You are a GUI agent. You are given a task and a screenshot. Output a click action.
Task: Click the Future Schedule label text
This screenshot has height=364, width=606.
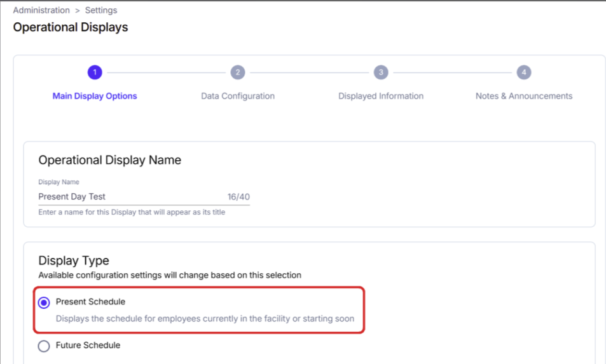click(x=88, y=345)
